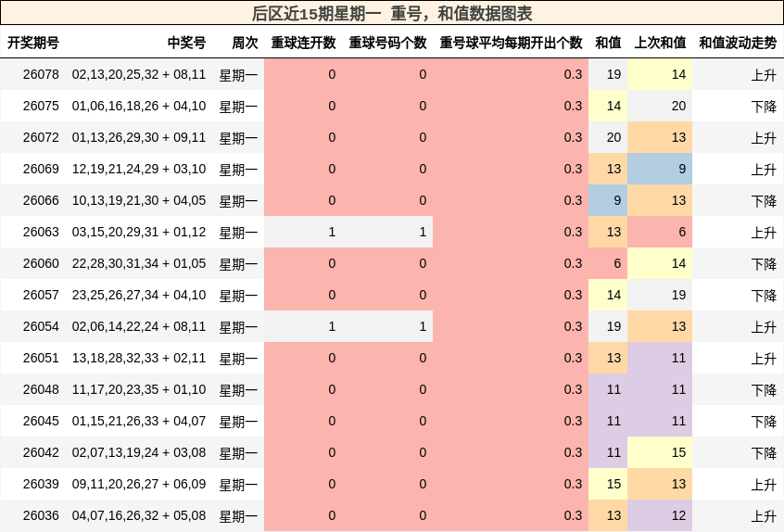Click the 重球号码个数 column header
Screen dimensions: 784x532
(388, 43)
